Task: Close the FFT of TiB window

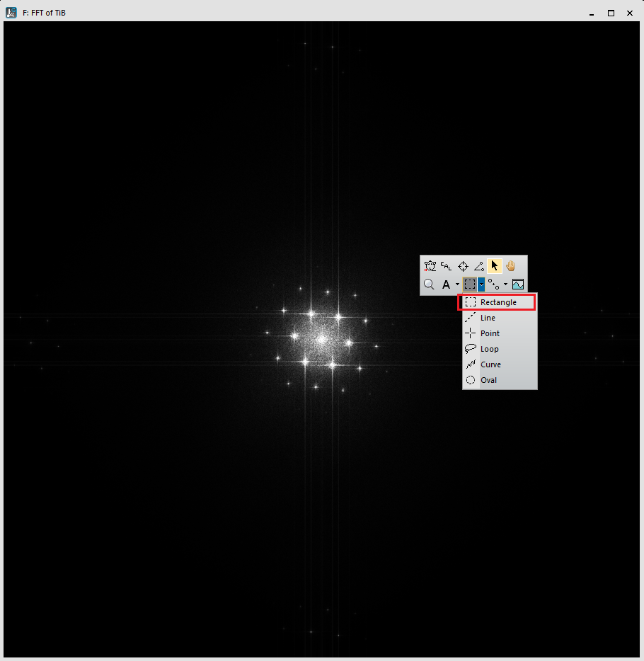Action: click(x=630, y=13)
